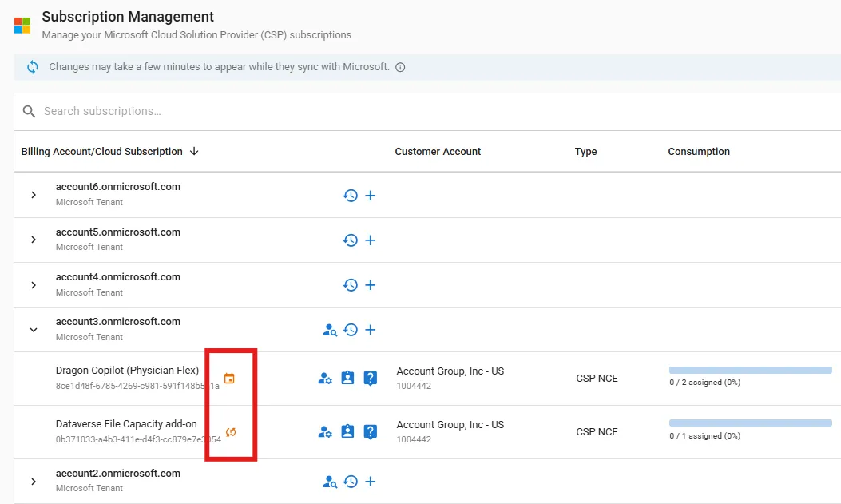Image resolution: width=841 pixels, height=504 pixels.
Task: Click the orange calendar icon beside Dragon Copilot
Action: coord(229,379)
